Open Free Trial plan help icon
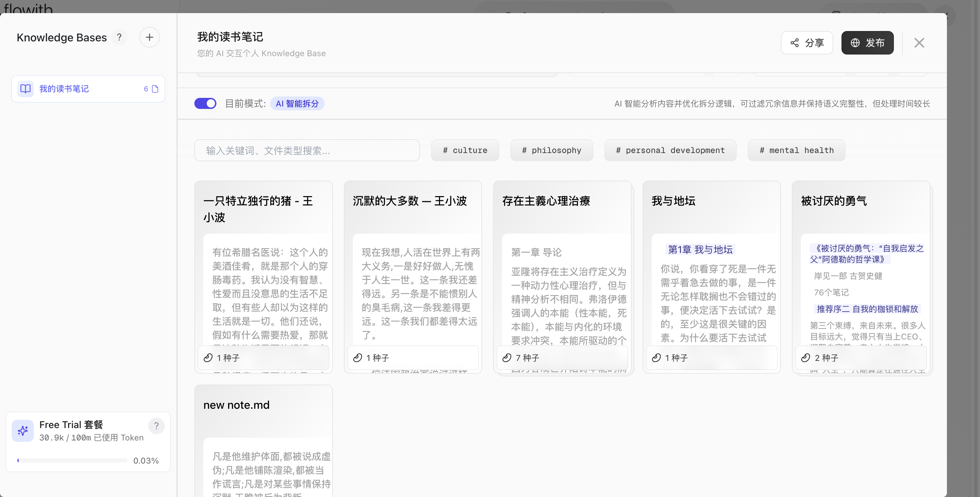 coord(156,425)
